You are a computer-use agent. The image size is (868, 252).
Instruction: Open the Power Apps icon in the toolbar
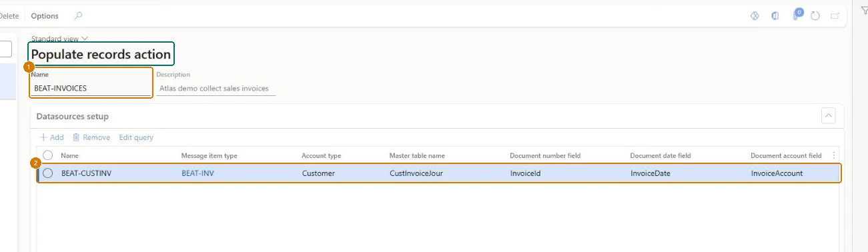click(x=755, y=16)
